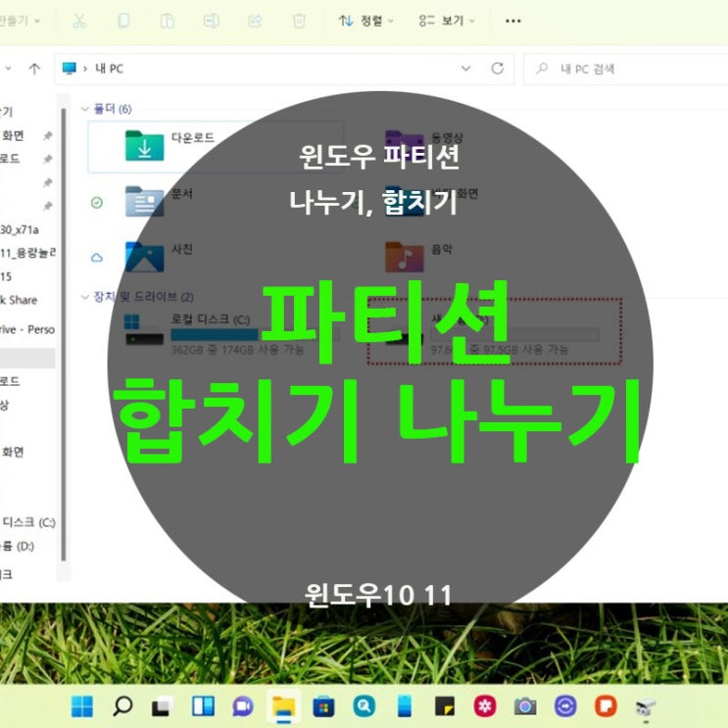Click the PC monitor icon in the address bar
Screen dimensions: 728x728
tap(70, 69)
